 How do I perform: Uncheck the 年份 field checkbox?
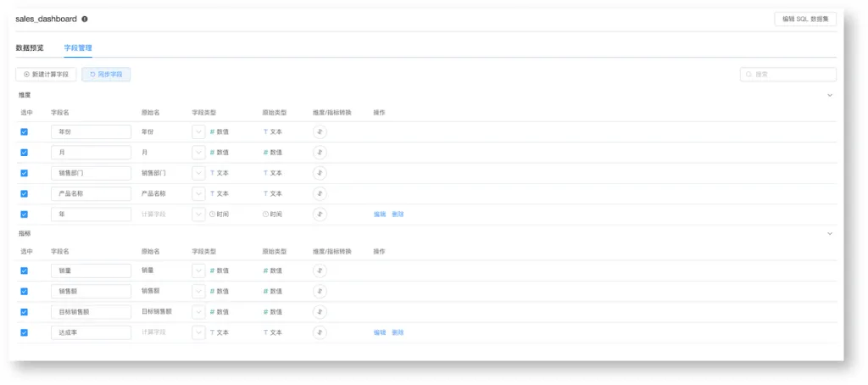point(25,131)
